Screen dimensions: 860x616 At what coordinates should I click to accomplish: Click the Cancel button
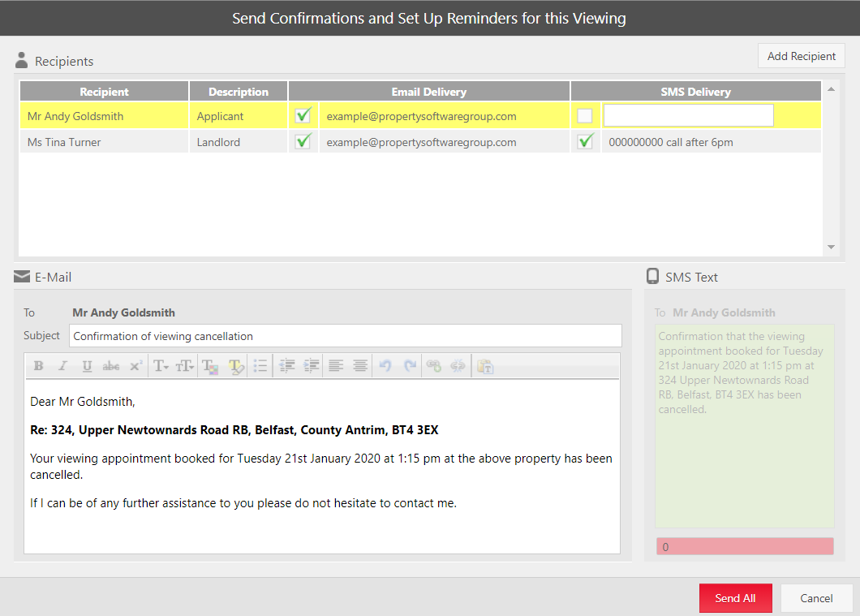click(816, 598)
